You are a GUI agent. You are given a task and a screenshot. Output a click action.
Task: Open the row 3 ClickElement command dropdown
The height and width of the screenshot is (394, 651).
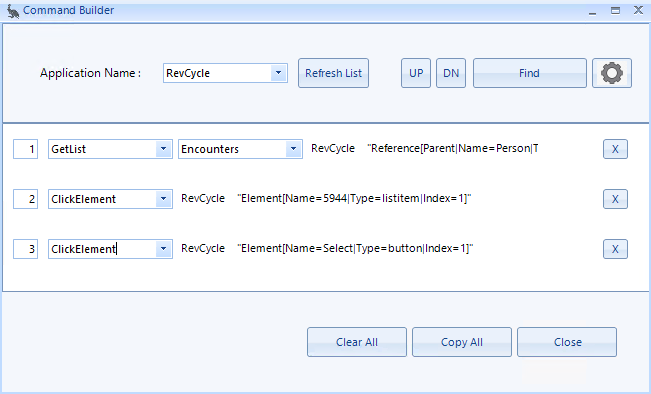point(164,249)
